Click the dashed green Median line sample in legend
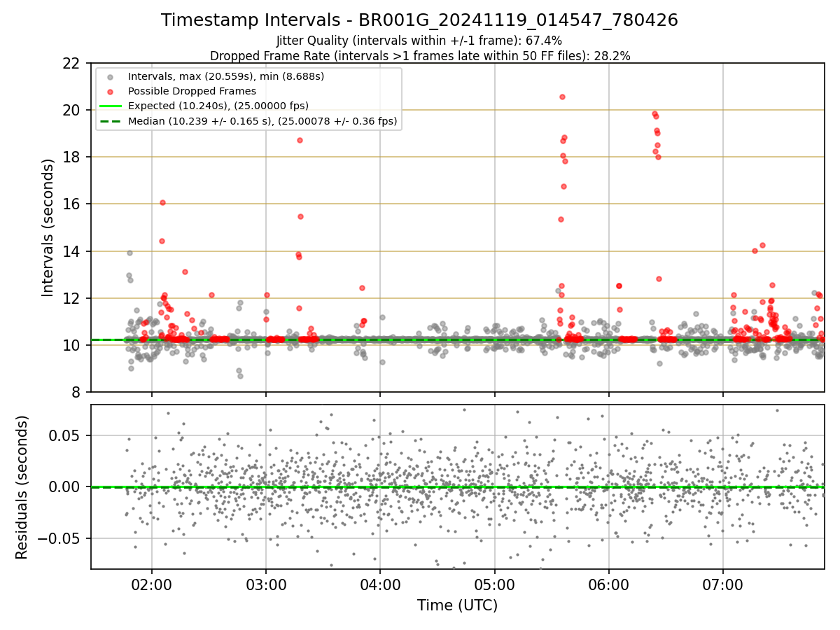The image size is (840, 630). 111,121
